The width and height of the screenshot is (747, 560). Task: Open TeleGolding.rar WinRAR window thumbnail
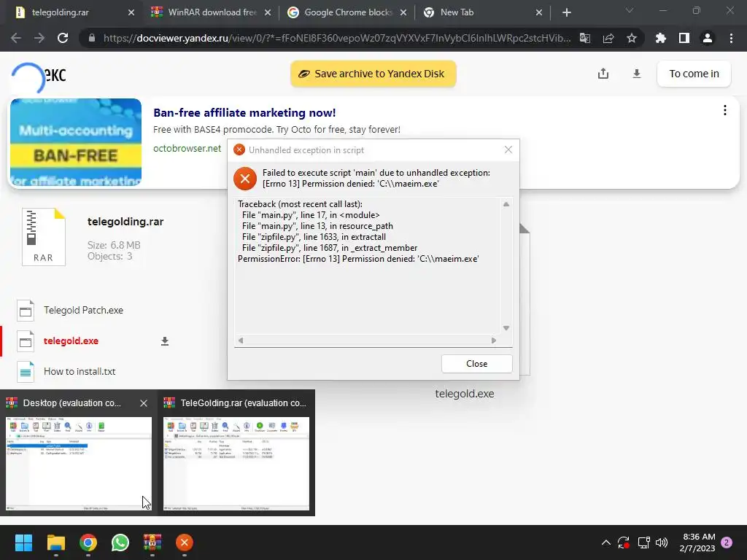point(236,463)
